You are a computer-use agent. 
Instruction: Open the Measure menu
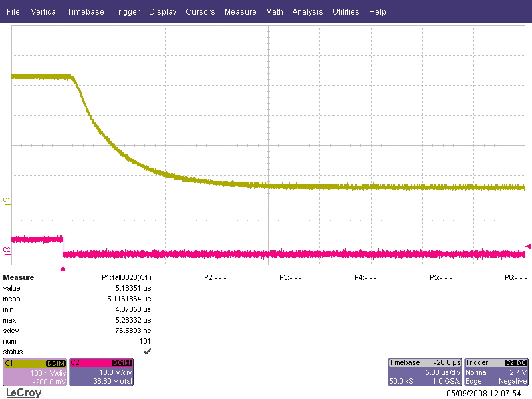pos(241,12)
